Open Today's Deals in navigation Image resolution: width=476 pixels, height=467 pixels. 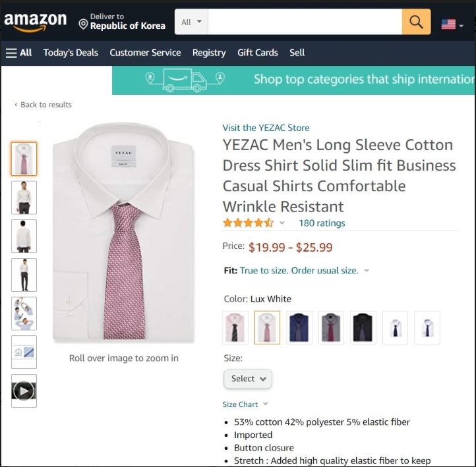(71, 53)
